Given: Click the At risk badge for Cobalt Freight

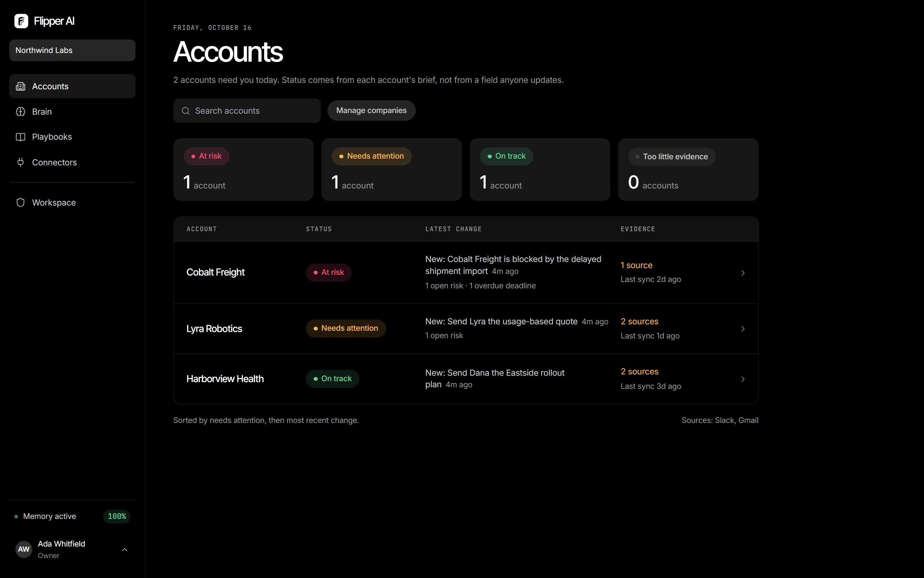Looking at the screenshot, I should coord(328,272).
